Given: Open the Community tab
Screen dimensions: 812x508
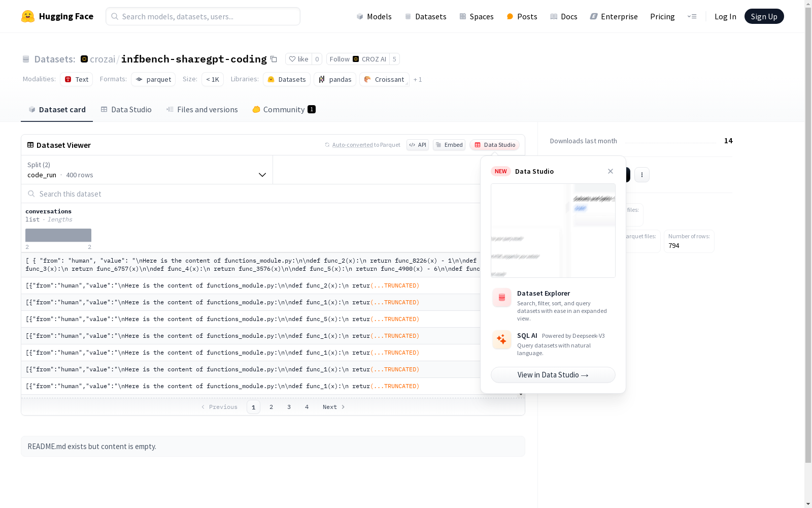Looking at the screenshot, I should [x=284, y=110].
